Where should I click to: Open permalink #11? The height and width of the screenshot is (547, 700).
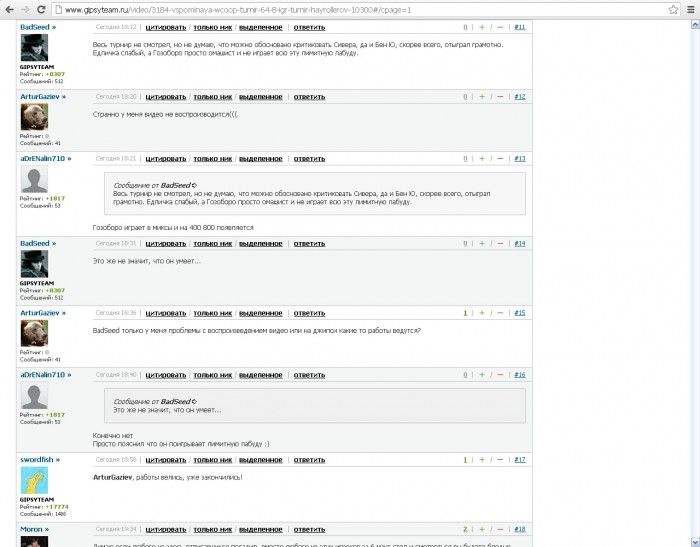[x=520, y=27]
